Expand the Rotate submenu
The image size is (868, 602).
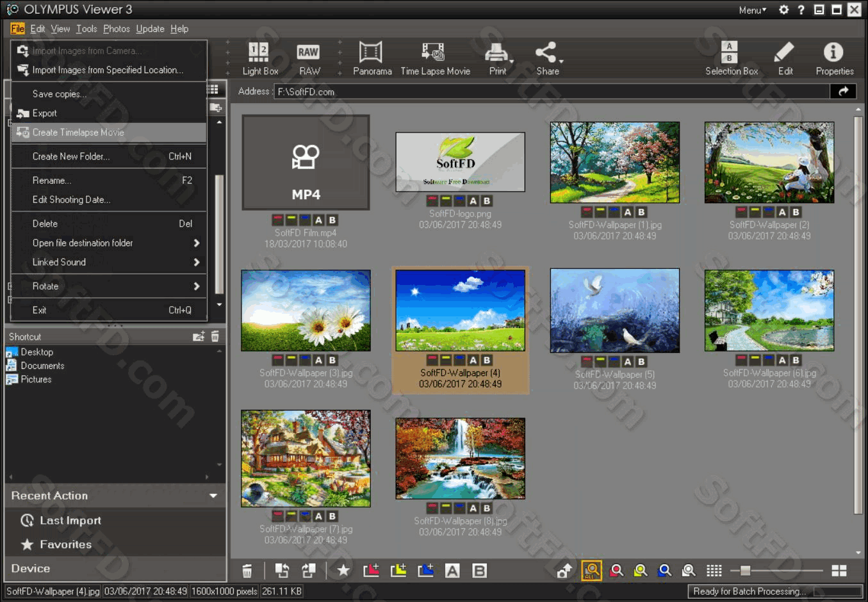pyautogui.click(x=109, y=286)
